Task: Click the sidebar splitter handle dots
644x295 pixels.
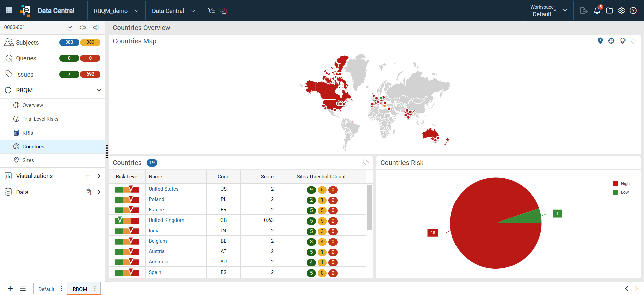Action: 107,151
